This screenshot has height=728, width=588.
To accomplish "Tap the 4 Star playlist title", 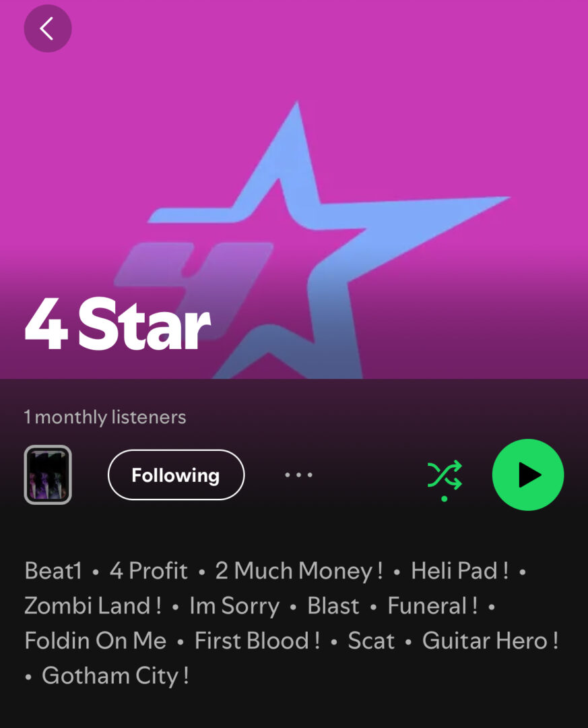I will click(x=118, y=324).
